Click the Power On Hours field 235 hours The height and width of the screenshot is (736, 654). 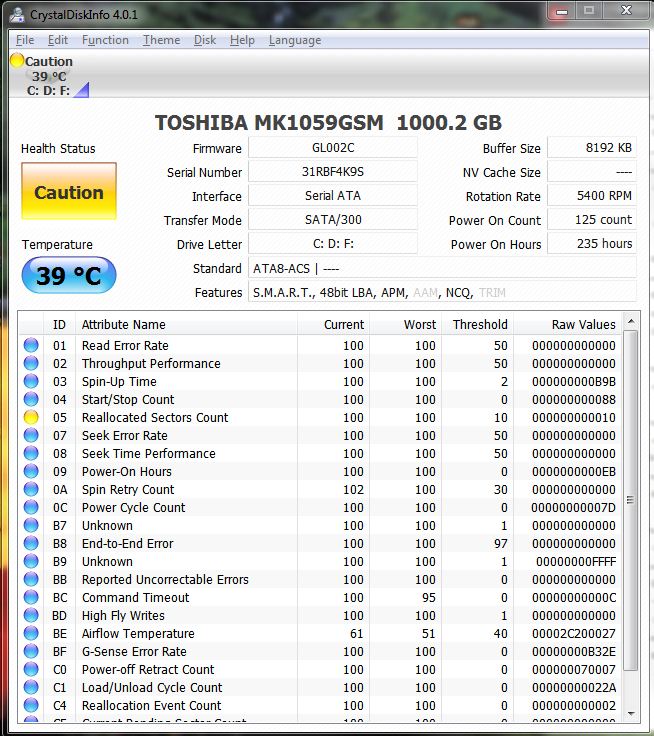(x=592, y=244)
